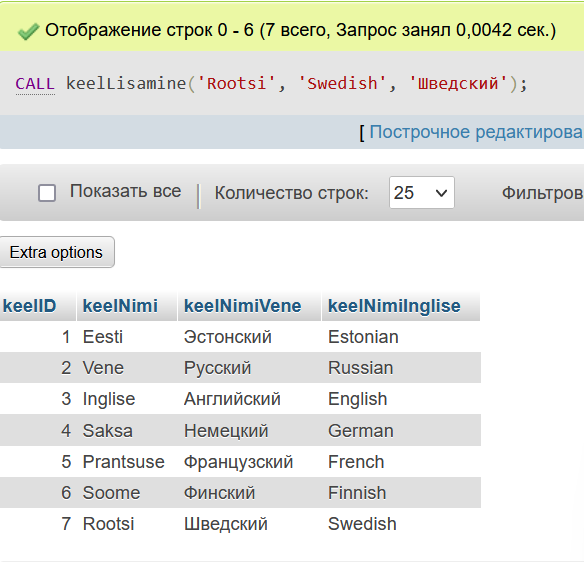The height and width of the screenshot is (562, 584).
Task: Sort by the keelID column header
Action: (x=29, y=306)
